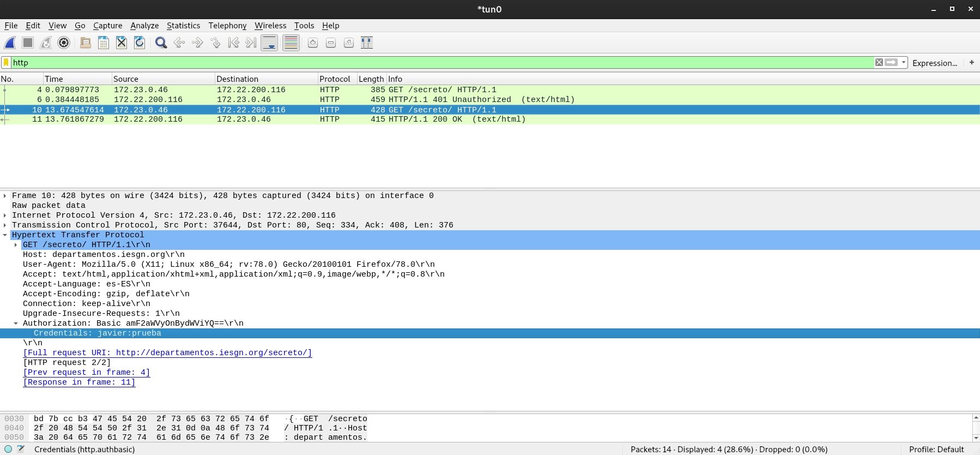980x455 pixels.
Task: Open the Capture menu
Action: point(107,26)
